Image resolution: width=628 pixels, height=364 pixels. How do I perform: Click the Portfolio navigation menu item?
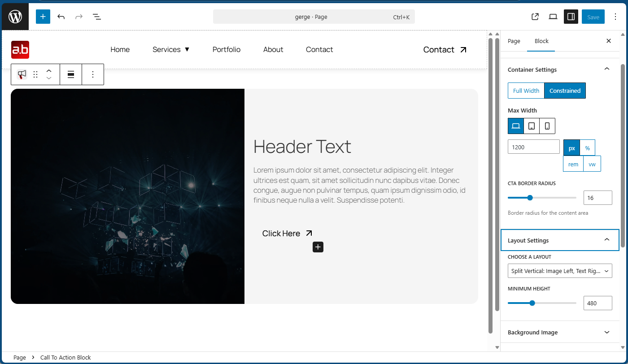pos(227,50)
